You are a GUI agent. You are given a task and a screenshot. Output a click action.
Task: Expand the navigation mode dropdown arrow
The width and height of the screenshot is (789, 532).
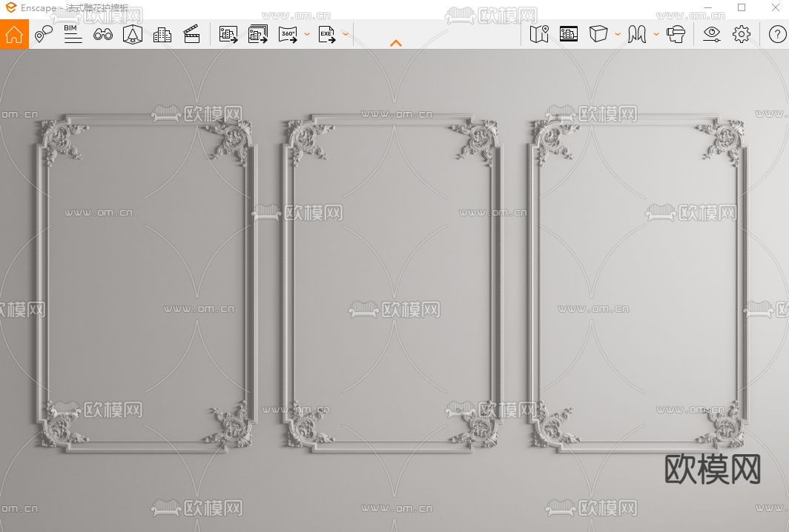tap(656, 34)
